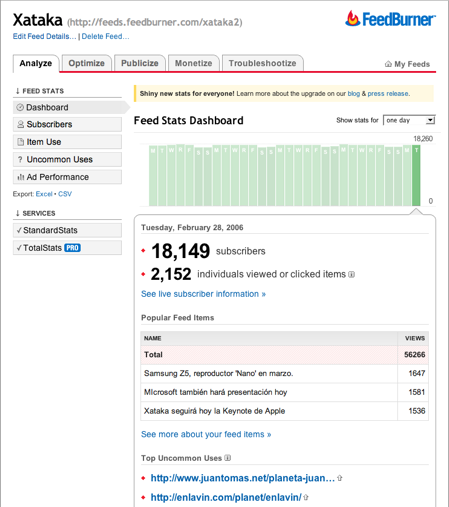The width and height of the screenshot is (449, 507).
Task: Open My Feeds link
Action: tap(412, 64)
